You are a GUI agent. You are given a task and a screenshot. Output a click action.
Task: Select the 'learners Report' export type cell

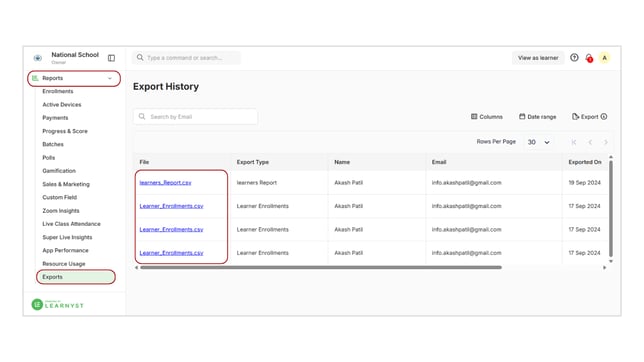point(257,182)
